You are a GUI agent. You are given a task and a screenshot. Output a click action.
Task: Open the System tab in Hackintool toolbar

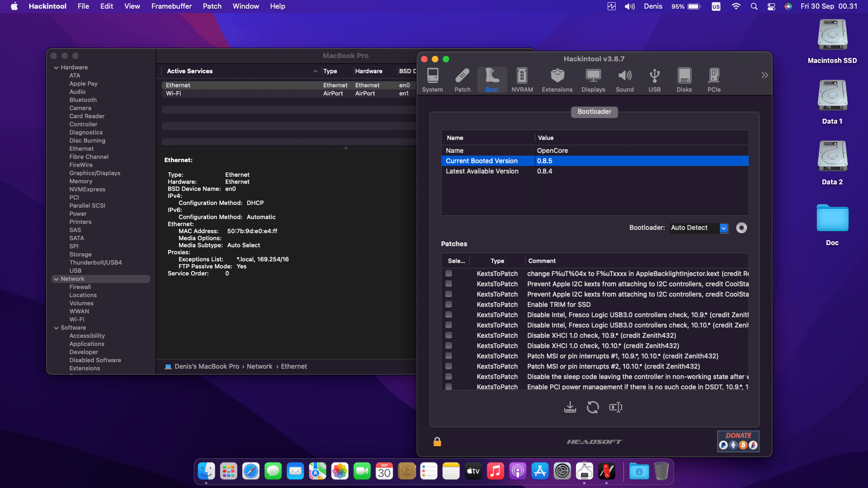pos(432,80)
